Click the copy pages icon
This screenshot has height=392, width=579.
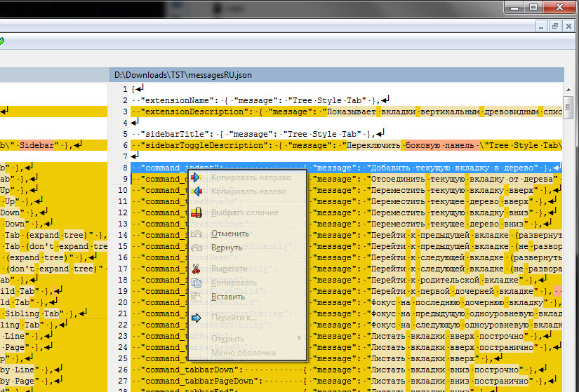click(x=196, y=283)
